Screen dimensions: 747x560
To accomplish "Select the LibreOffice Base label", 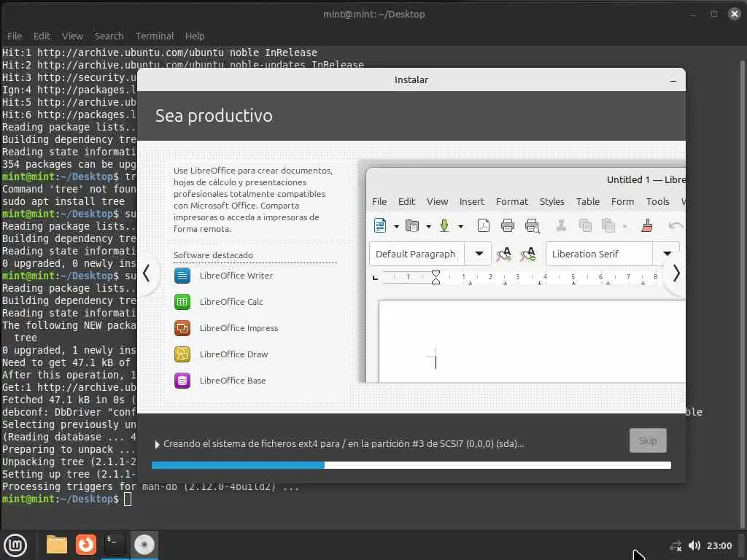I will 233,381.
